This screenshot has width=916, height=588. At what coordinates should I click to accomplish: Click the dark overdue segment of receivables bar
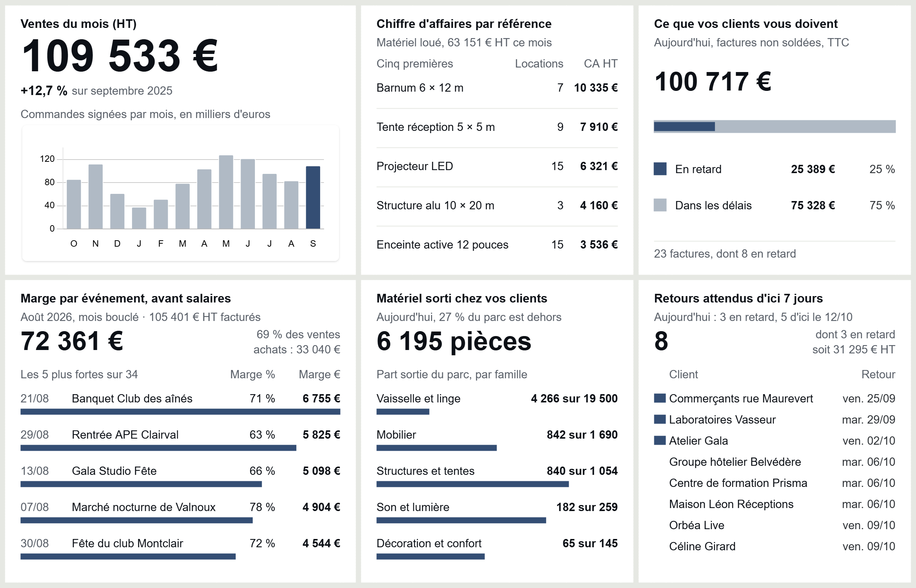point(684,126)
